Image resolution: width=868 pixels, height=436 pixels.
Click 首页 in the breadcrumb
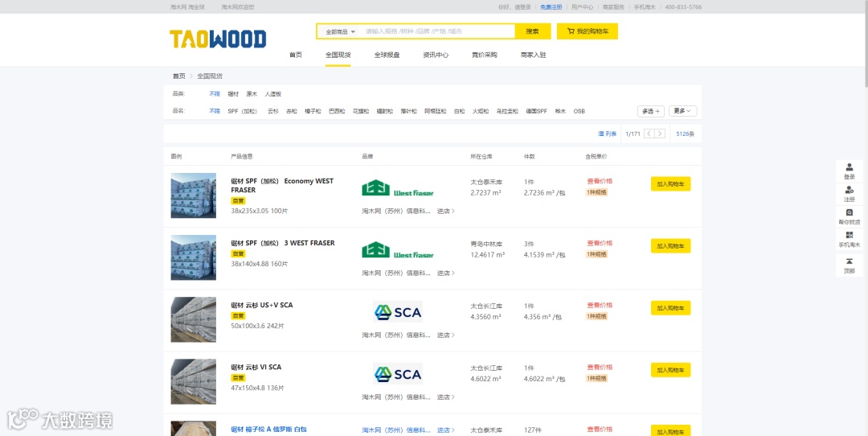click(178, 76)
